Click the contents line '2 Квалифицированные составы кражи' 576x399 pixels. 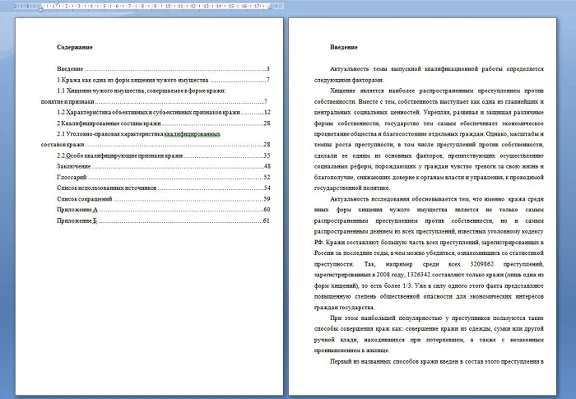click(163, 123)
